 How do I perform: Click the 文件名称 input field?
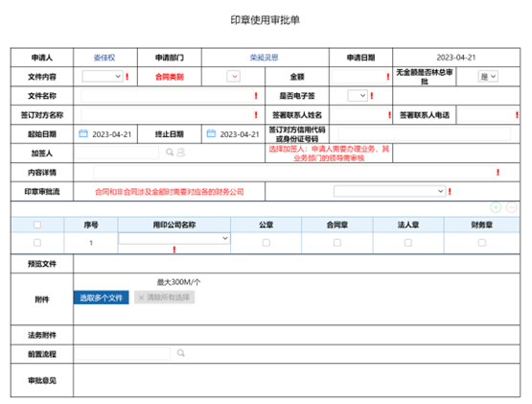click(167, 96)
